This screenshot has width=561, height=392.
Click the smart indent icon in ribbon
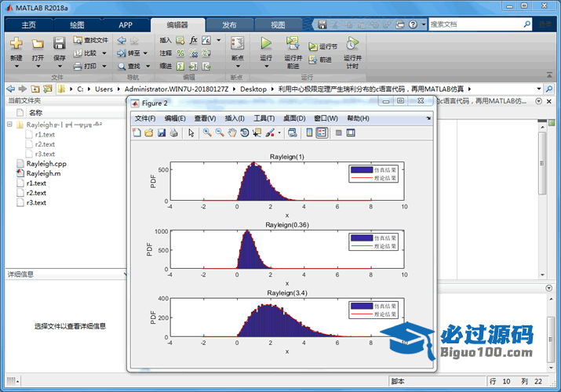click(180, 66)
